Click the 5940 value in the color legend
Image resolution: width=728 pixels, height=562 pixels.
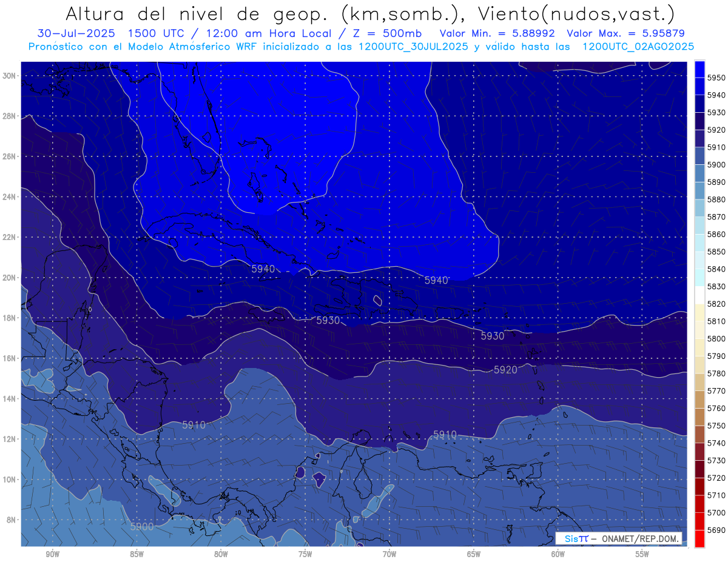click(x=716, y=95)
